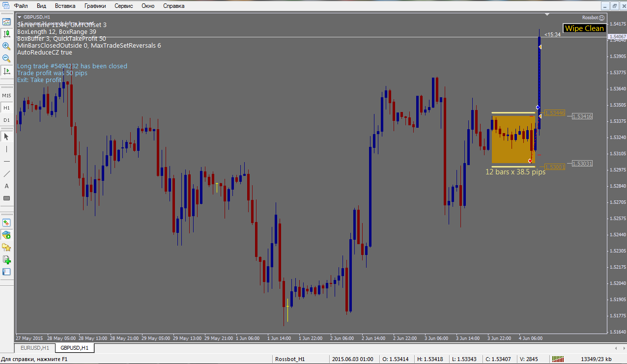The width and height of the screenshot is (627, 364).
Task: Click the new order icon with arrows
Action: [x=6, y=223]
